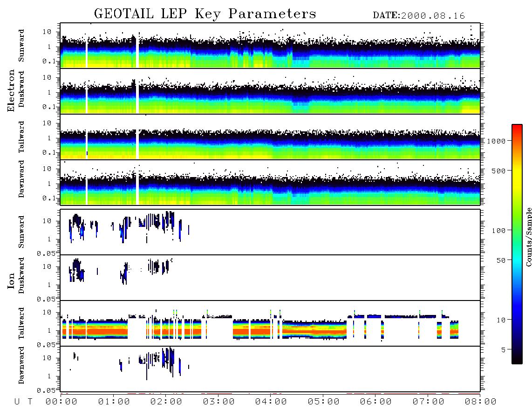Click inside the Electron Tailward spectrogram panel

coord(270,137)
